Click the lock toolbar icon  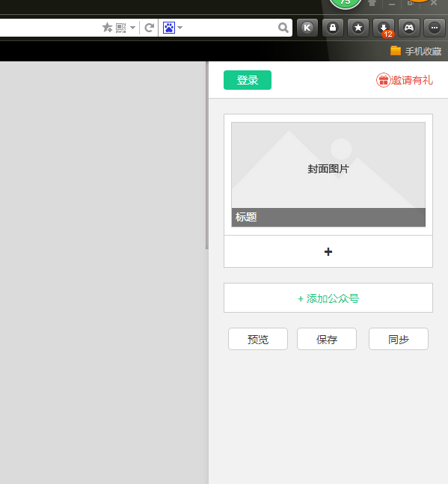coord(333,28)
